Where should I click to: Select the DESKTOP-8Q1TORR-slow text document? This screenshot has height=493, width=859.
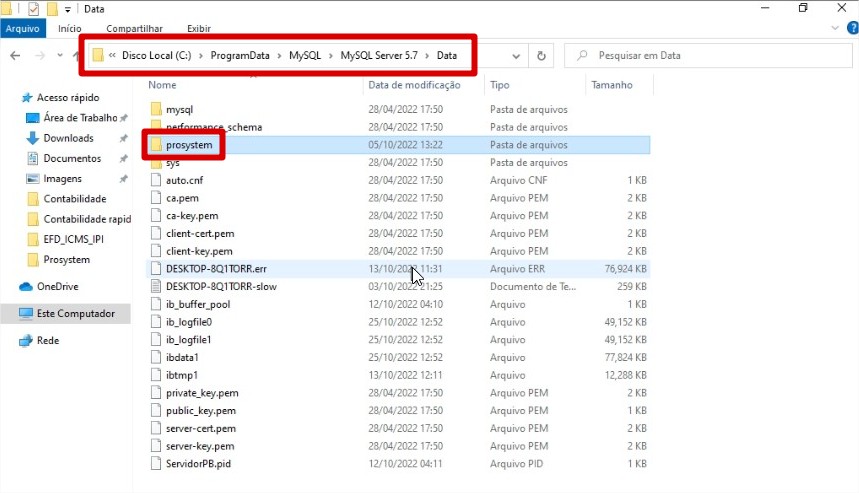pyautogui.click(x=221, y=286)
